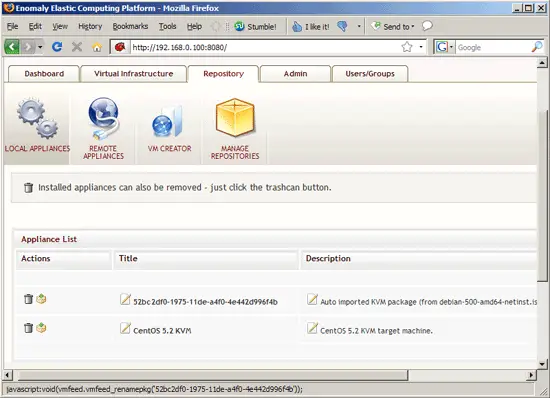This screenshot has height=398, width=550.
Task: Go to the browser home page icon
Action: pyautogui.click(x=97, y=47)
